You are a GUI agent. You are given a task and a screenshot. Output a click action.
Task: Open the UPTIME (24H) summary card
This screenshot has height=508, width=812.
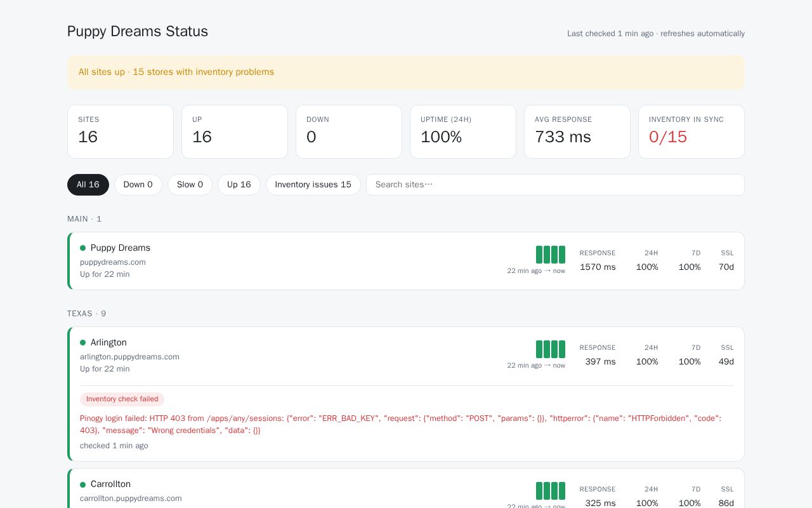point(463,131)
